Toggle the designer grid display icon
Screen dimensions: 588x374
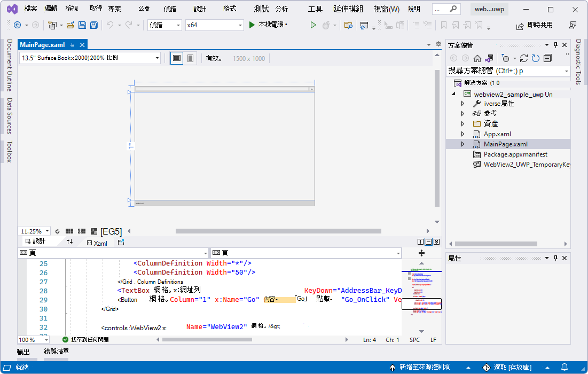pos(69,231)
